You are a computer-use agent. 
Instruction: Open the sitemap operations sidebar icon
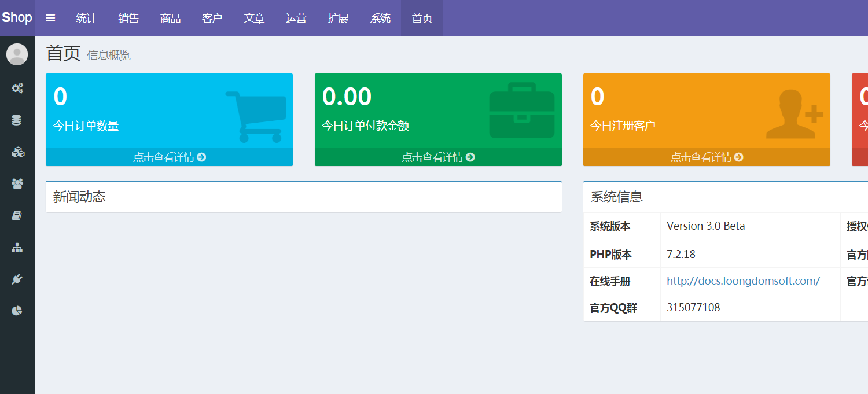17,248
